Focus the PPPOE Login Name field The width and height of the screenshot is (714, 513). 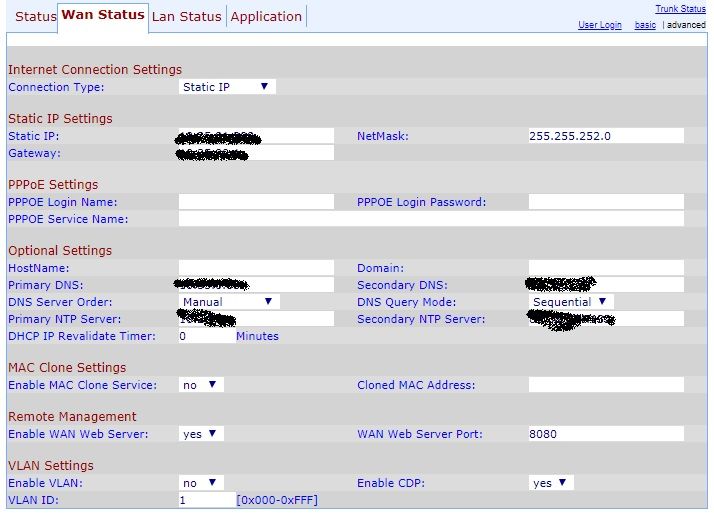point(256,202)
